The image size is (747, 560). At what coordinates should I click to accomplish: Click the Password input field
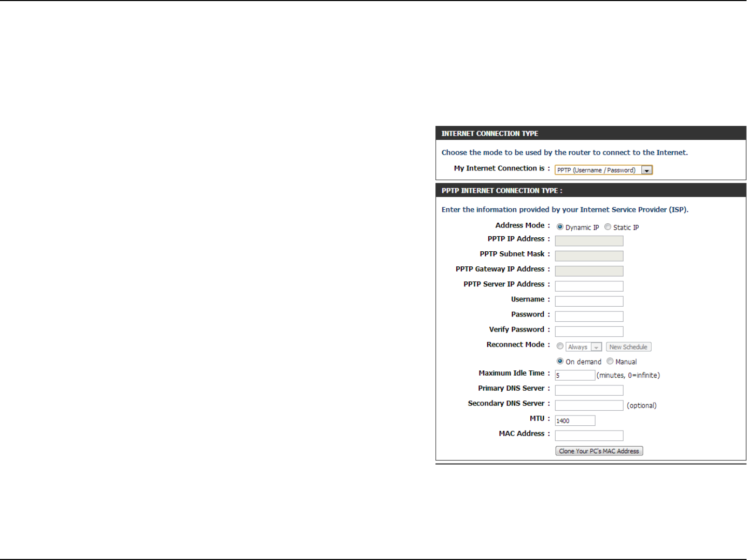(x=589, y=316)
